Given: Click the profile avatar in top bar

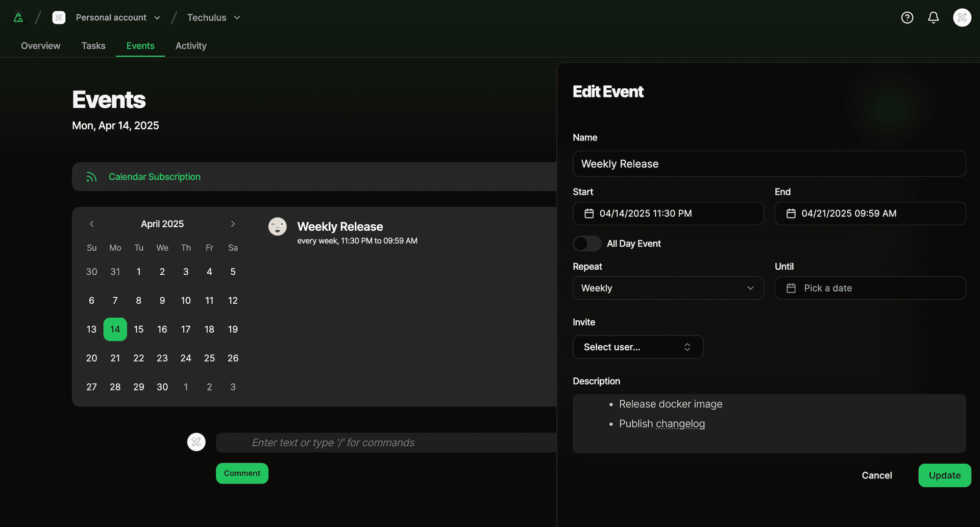Looking at the screenshot, I should point(962,17).
